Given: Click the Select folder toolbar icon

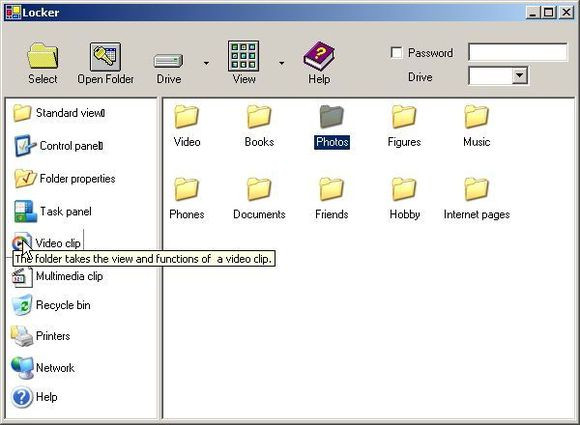Looking at the screenshot, I should [43, 55].
